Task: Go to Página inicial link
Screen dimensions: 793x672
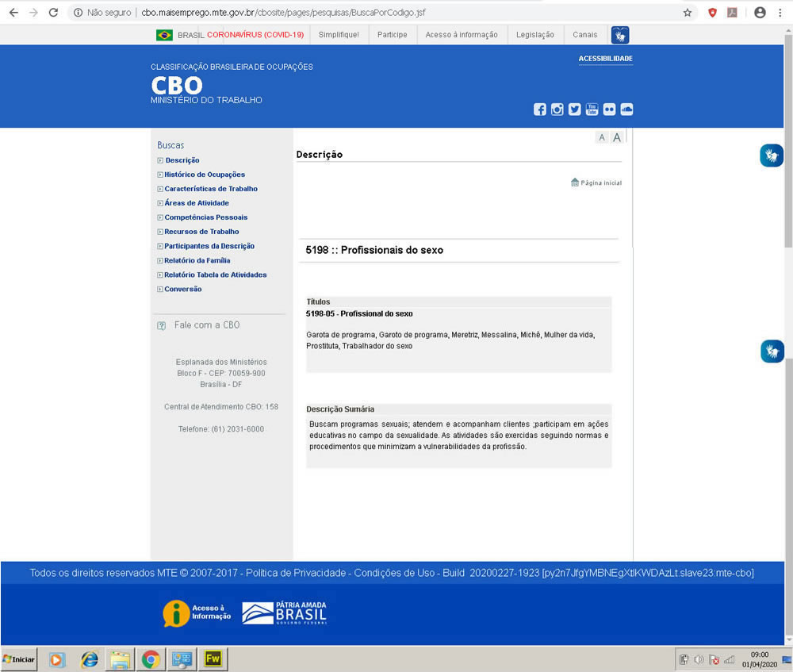Action: coord(600,182)
